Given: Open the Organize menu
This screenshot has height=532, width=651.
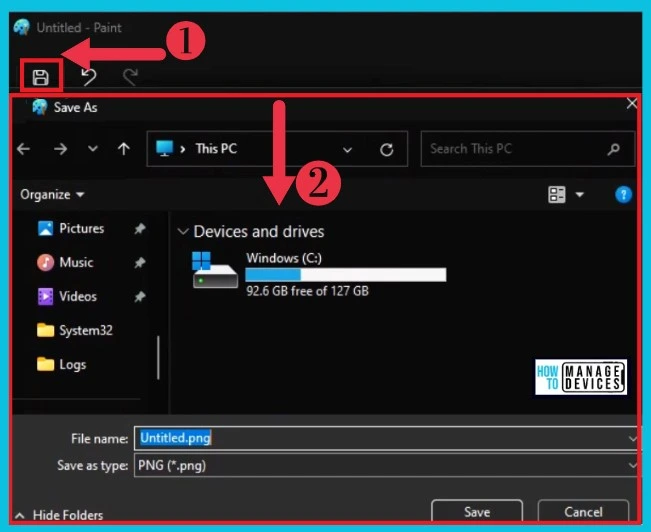Looking at the screenshot, I should point(52,194).
